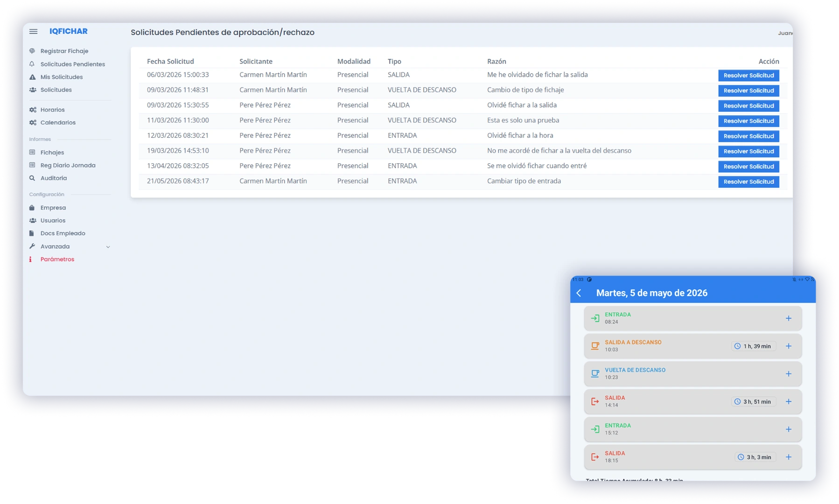839x504 pixels.
Task: Tap back arrow in mobile date header
Action: point(579,293)
